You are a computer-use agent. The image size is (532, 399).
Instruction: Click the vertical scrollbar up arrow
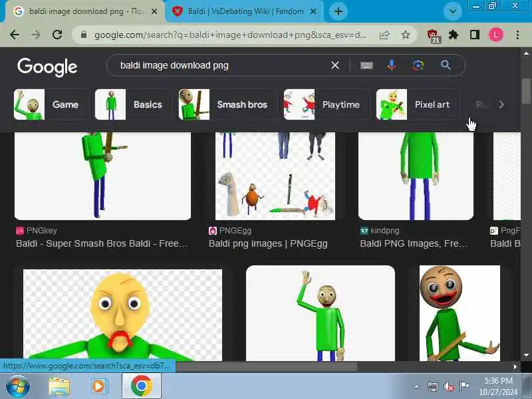pyautogui.click(x=526, y=53)
